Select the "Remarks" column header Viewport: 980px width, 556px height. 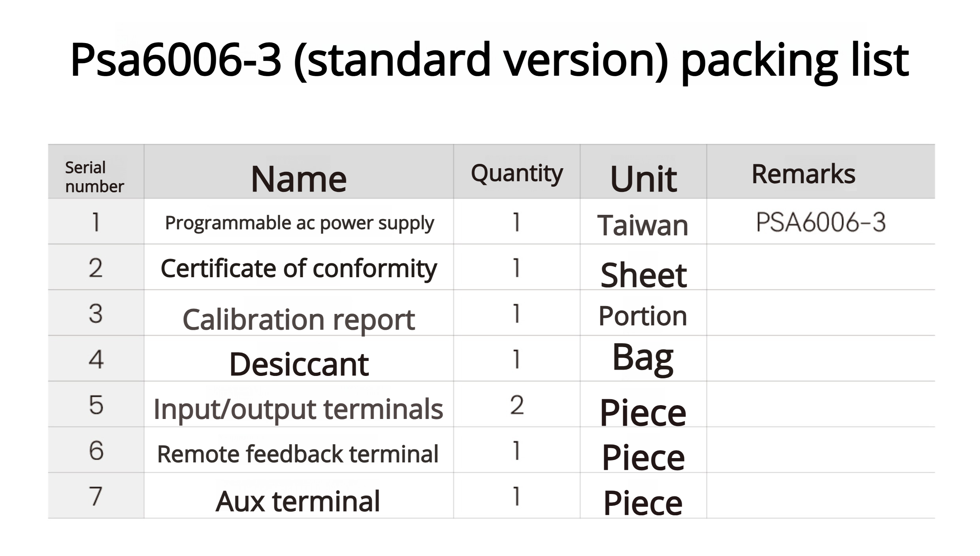point(803,174)
